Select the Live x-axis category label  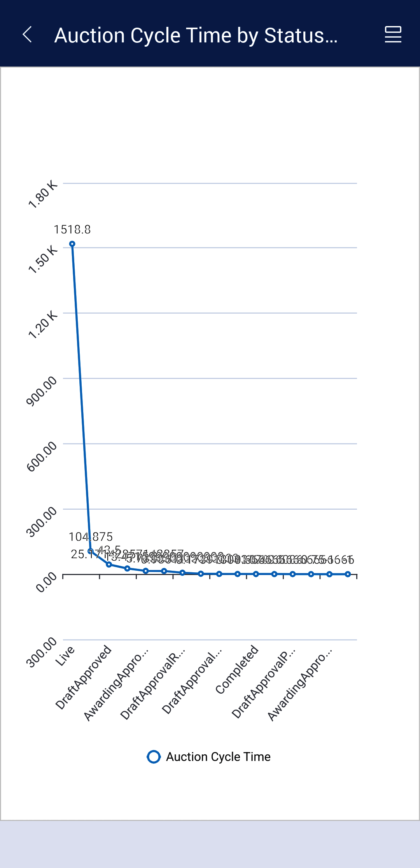click(65, 656)
